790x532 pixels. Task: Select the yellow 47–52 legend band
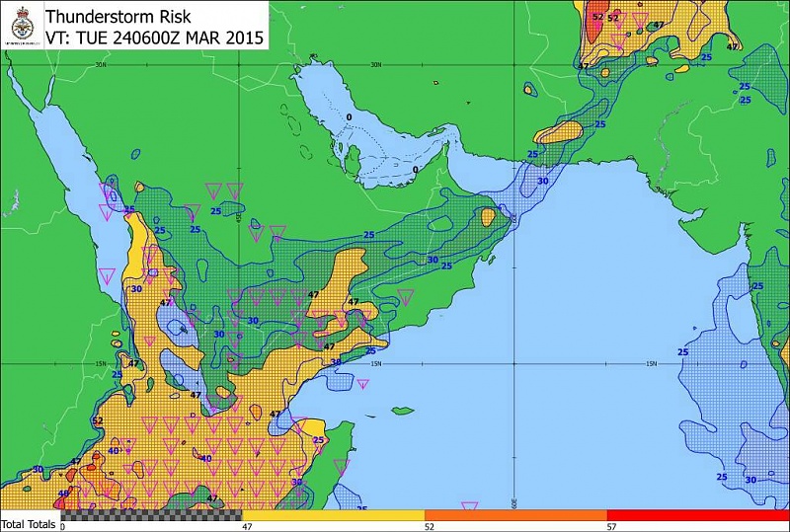(334, 515)
